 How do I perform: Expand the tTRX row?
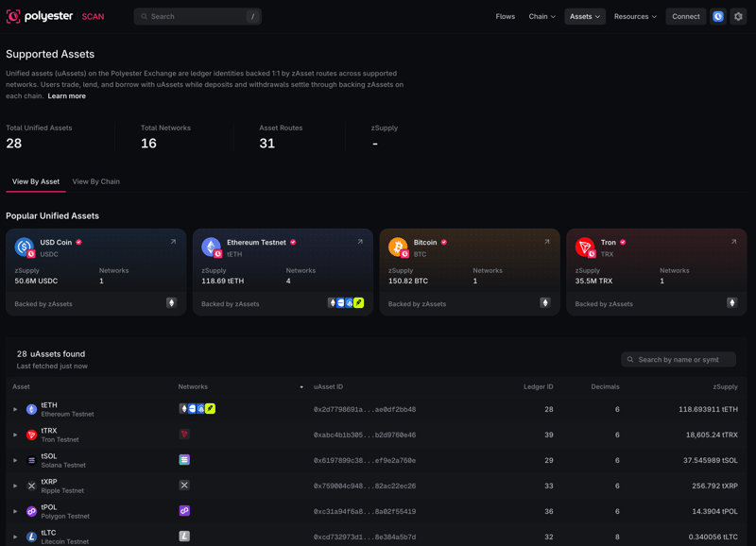point(15,435)
